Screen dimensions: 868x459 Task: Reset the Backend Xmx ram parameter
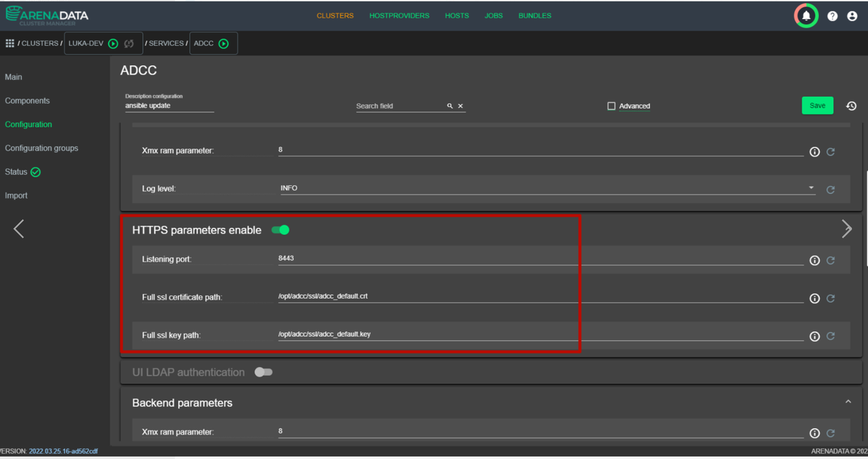(831, 433)
